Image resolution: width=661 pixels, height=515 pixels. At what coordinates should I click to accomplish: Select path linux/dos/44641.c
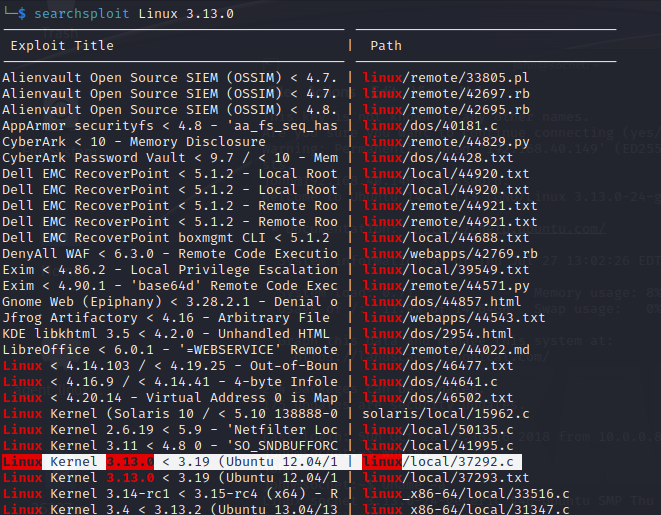point(430,382)
